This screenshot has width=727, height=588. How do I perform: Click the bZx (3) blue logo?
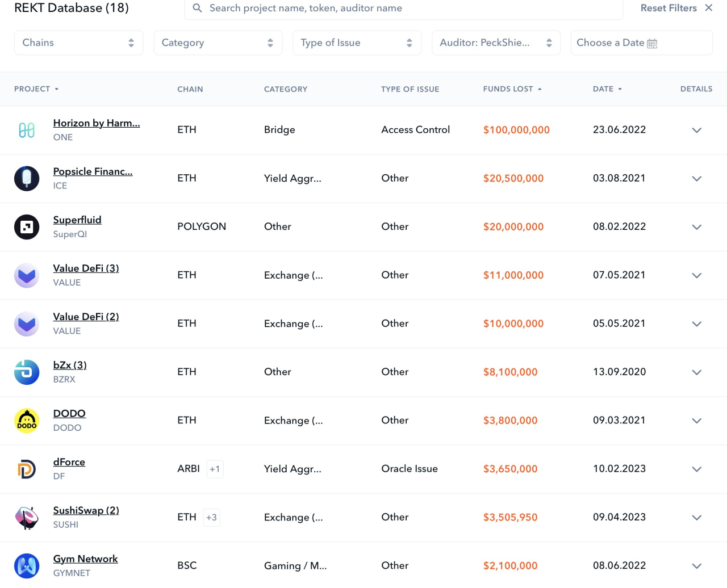pos(27,372)
